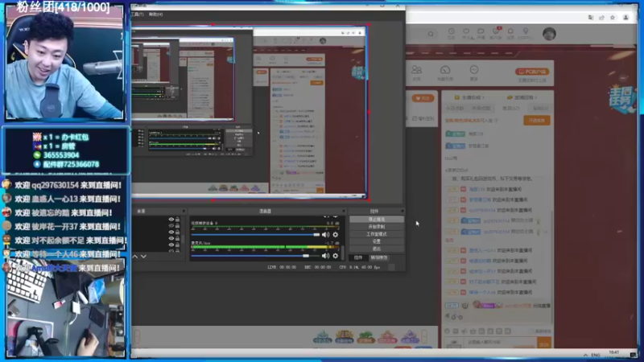
Task: Click the site search magnifier icon
Action: tap(431, 34)
